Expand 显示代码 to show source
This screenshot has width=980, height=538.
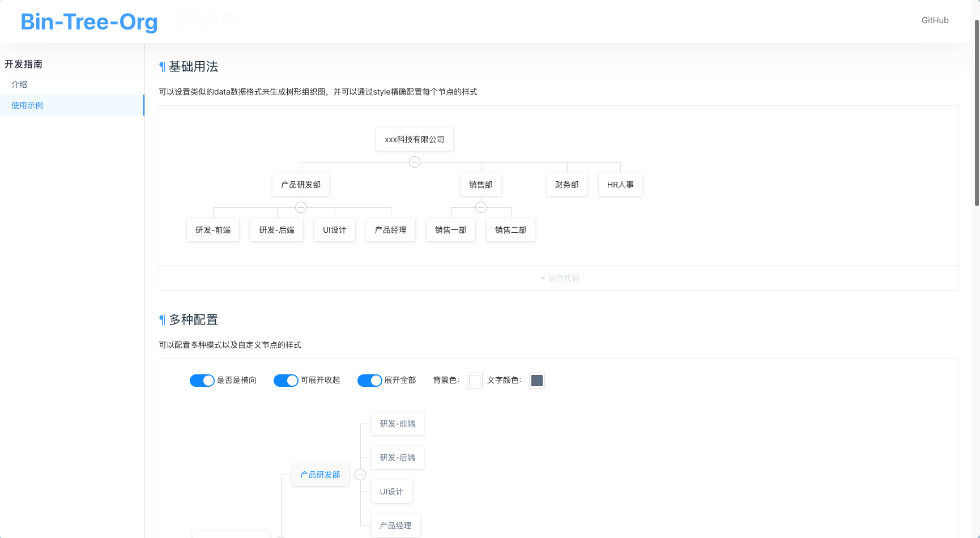(x=559, y=278)
